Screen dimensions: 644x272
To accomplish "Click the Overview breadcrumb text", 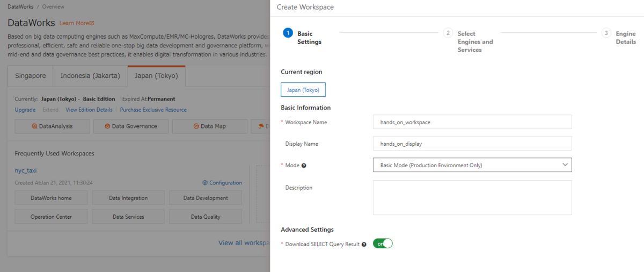I will (53, 7).
